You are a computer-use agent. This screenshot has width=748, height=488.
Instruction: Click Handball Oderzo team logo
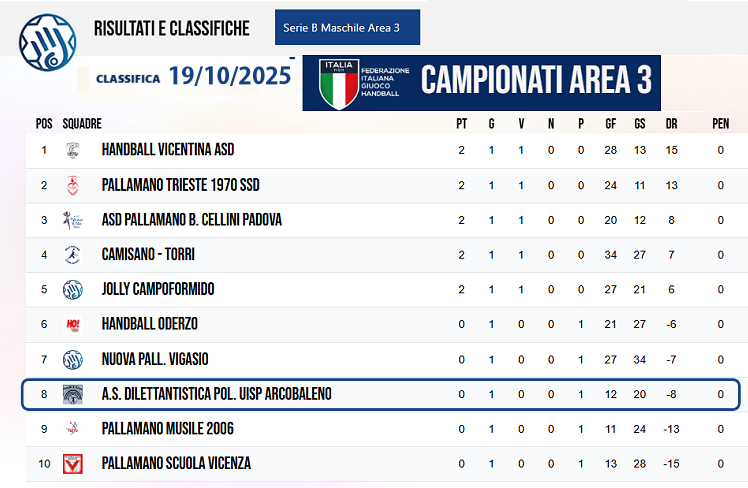72,324
